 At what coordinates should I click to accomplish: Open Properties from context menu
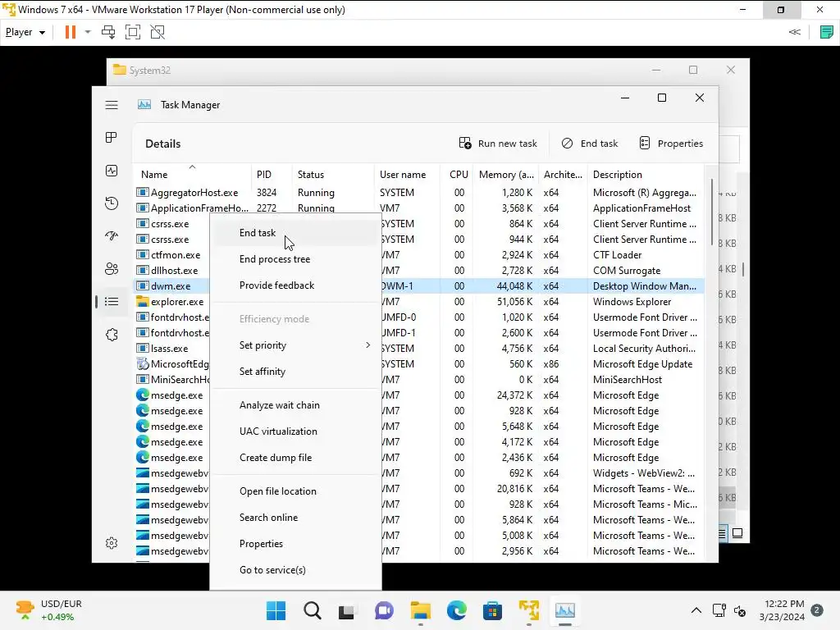(x=295, y=545)
